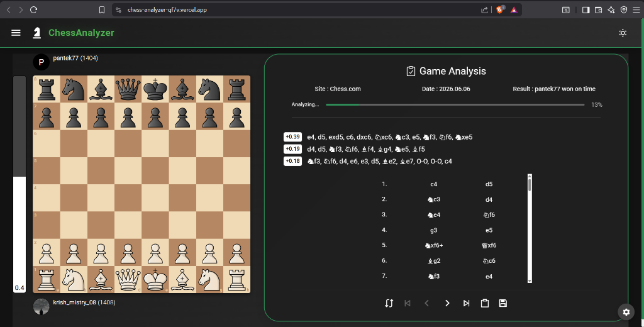
Task: Jump to last move button
Action: pos(466,303)
